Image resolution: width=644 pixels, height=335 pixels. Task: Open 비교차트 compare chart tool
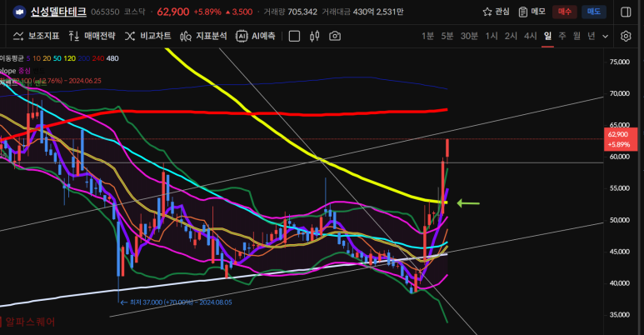pos(147,36)
